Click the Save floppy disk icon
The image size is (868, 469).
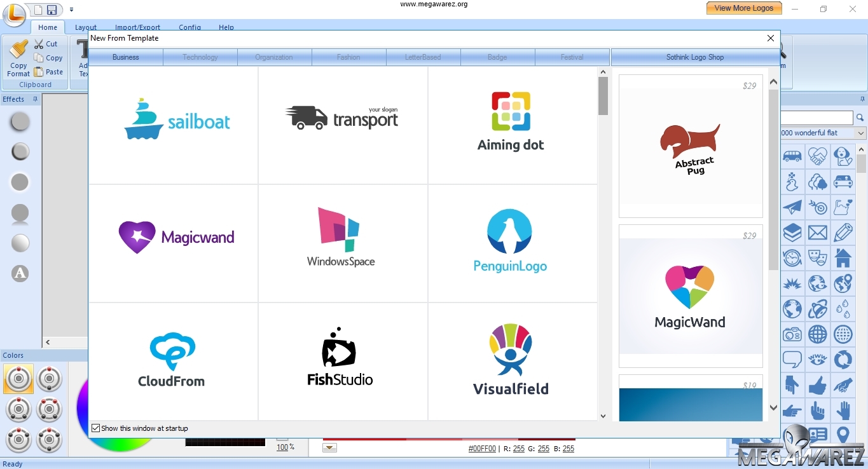52,10
